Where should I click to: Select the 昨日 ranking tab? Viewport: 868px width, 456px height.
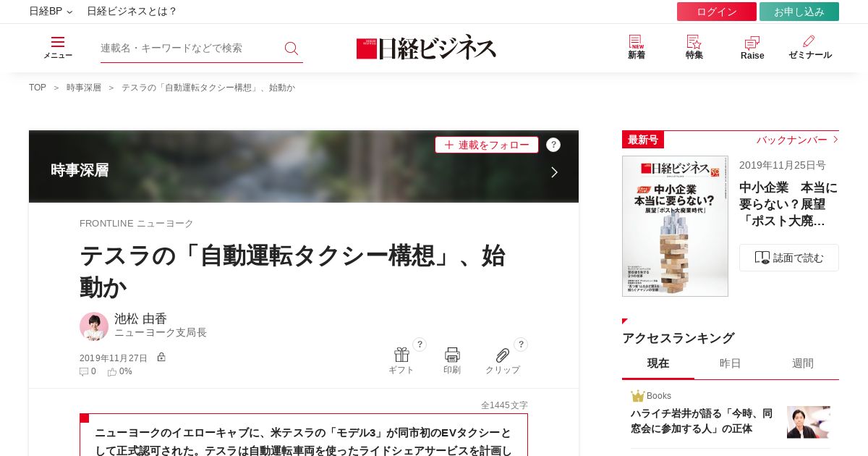731,363
